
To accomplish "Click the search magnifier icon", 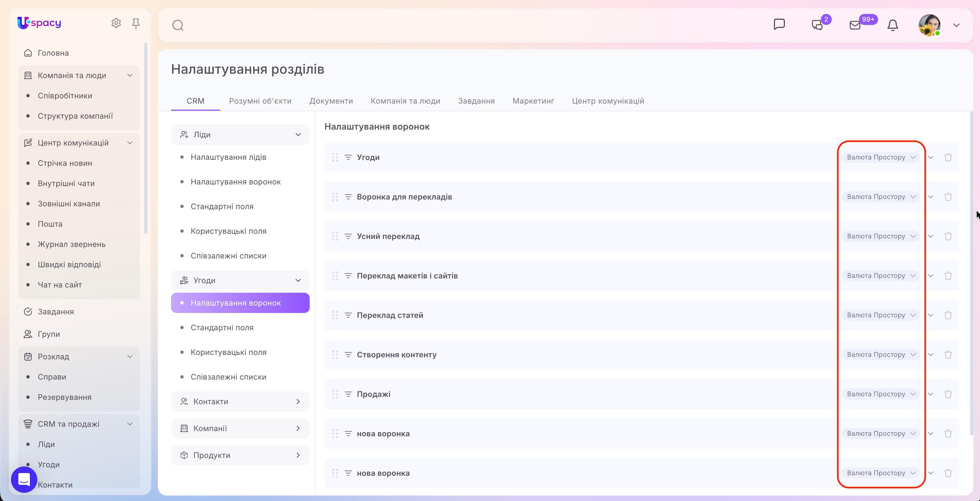I will (178, 25).
